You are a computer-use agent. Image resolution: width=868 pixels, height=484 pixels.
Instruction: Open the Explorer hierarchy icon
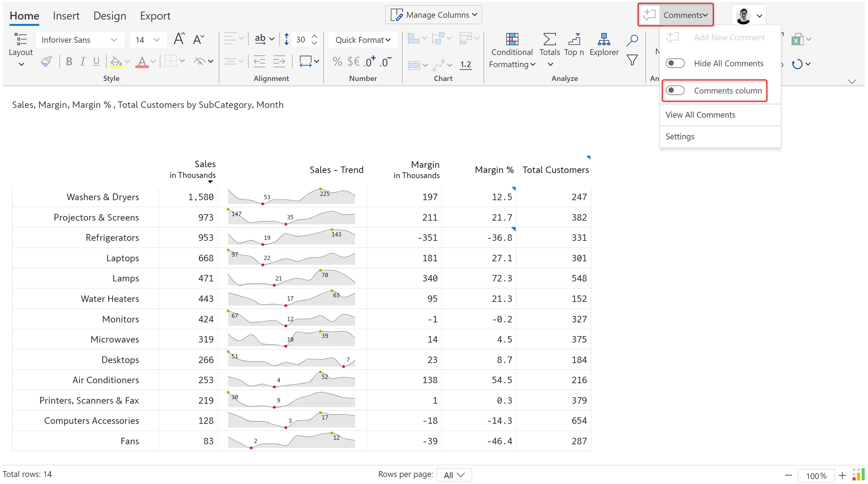click(x=604, y=40)
